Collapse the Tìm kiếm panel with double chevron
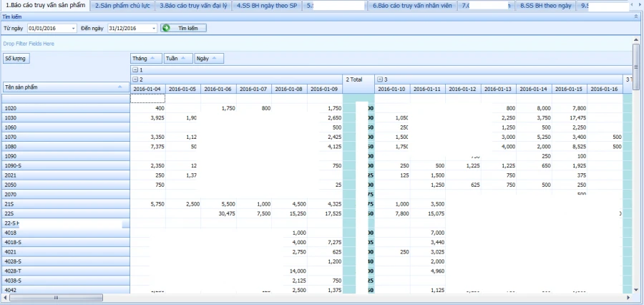 click(x=636, y=17)
